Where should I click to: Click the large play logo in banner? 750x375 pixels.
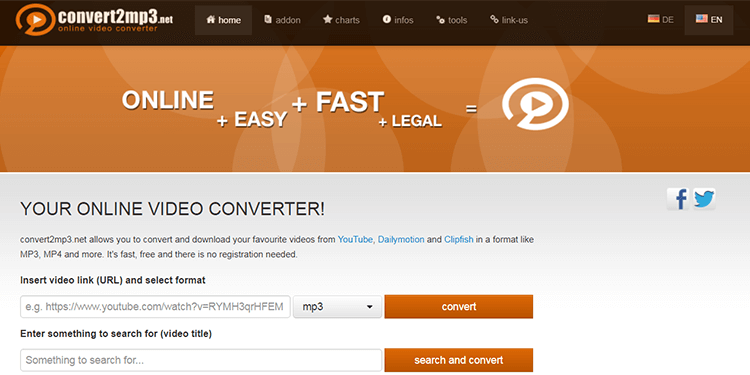point(535,104)
